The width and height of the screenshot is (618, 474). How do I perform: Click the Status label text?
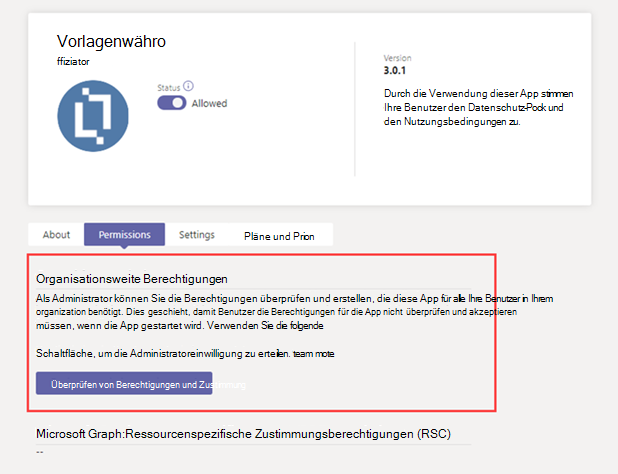[x=169, y=87]
